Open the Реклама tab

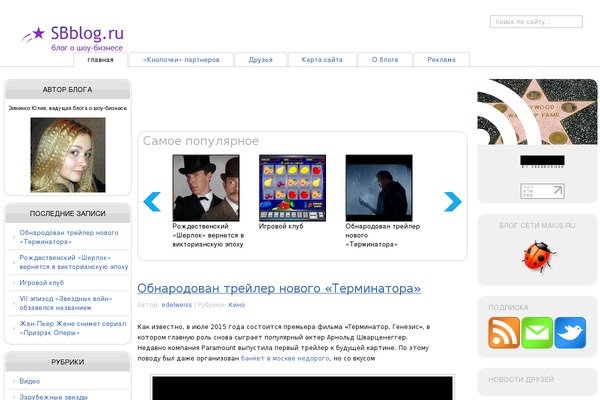(x=442, y=60)
